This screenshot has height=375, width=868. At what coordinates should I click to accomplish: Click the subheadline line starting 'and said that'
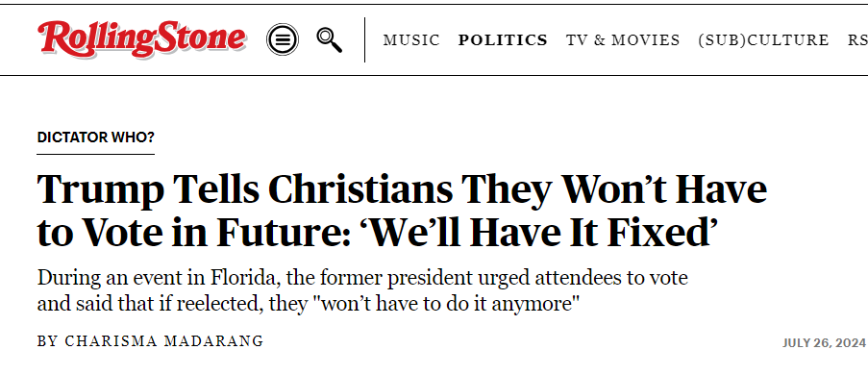click(x=309, y=304)
